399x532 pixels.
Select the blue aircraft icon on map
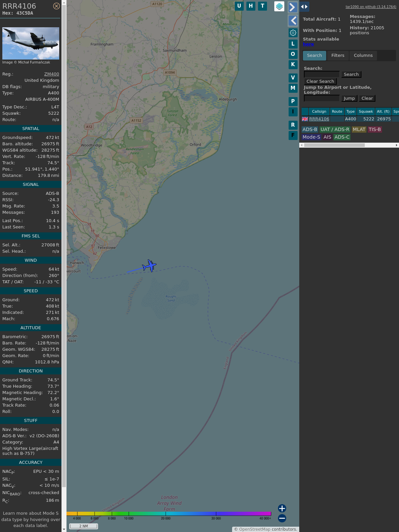[x=149, y=266]
